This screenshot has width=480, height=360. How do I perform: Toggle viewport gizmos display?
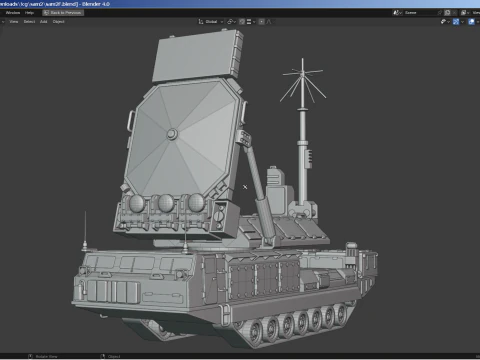pos(456,22)
